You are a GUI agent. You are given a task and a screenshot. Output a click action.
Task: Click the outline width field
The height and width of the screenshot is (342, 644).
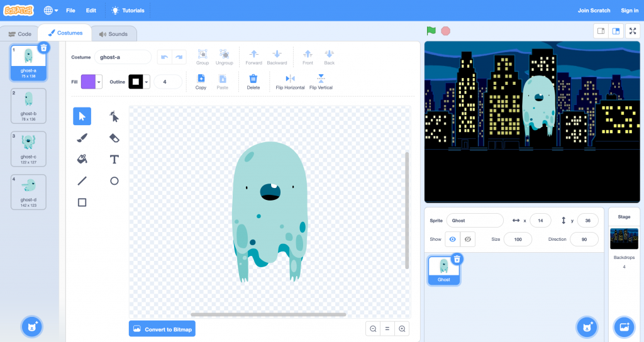[x=167, y=82]
